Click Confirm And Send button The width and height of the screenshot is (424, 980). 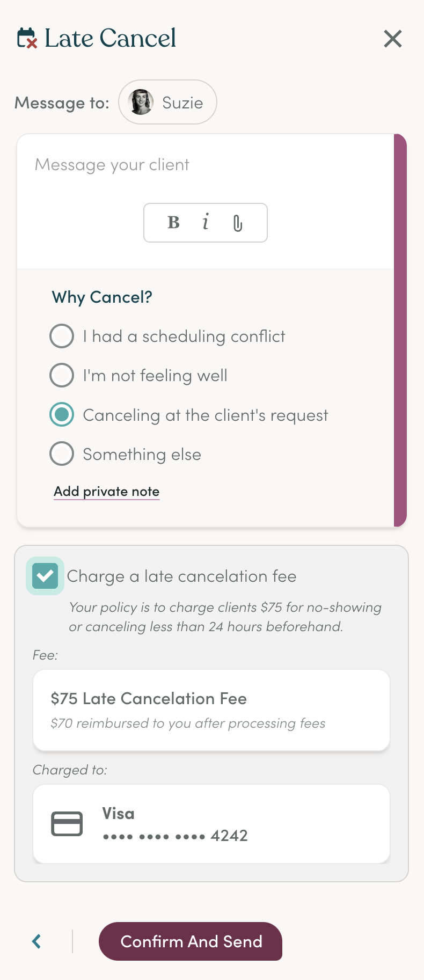191,941
